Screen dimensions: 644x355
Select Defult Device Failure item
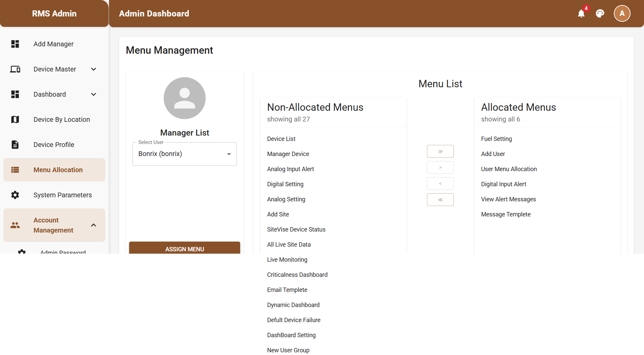coord(293,320)
